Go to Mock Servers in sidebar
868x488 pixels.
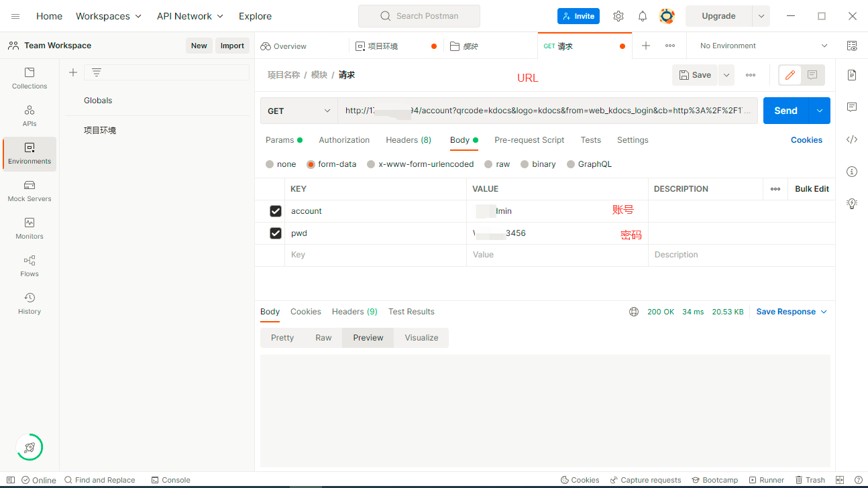pos(30,190)
